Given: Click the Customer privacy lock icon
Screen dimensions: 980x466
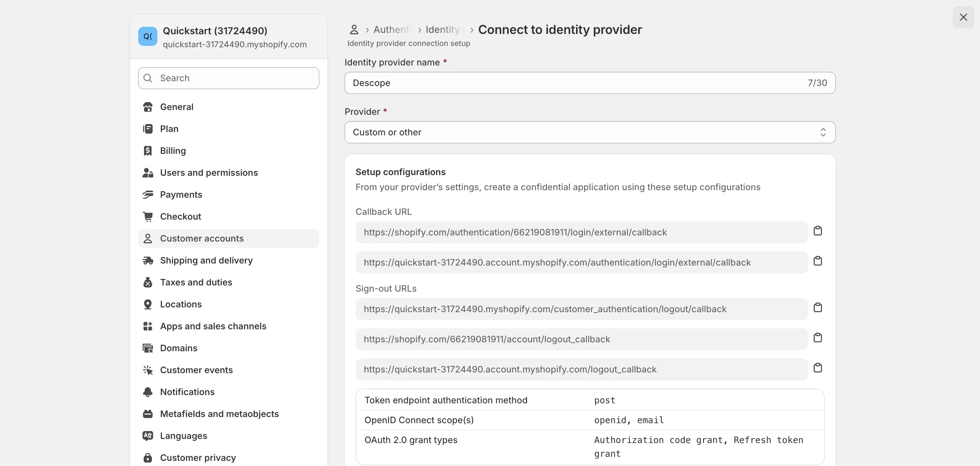Looking at the screenshot, I should 147,458.
